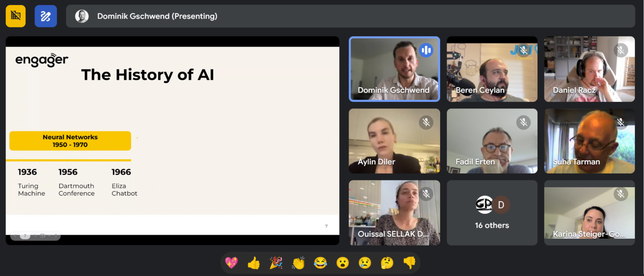Open the slide options dropdown arrow

point(49,236)
